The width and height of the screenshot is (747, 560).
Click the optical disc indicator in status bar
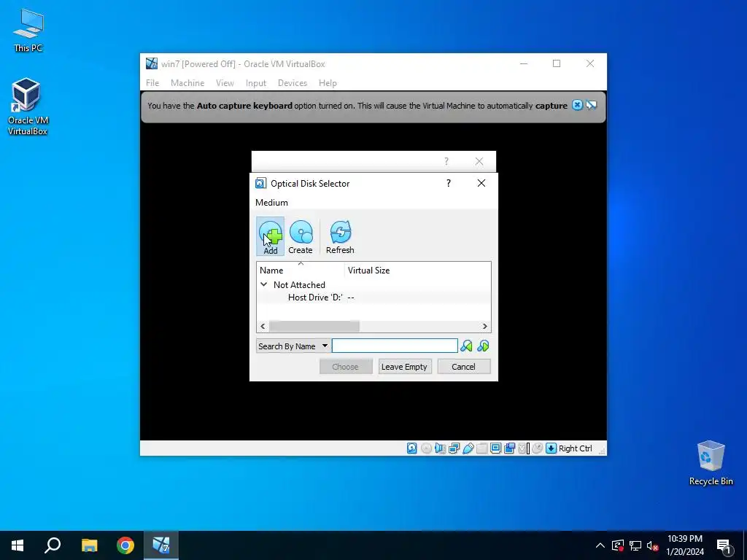coord(426,448)
